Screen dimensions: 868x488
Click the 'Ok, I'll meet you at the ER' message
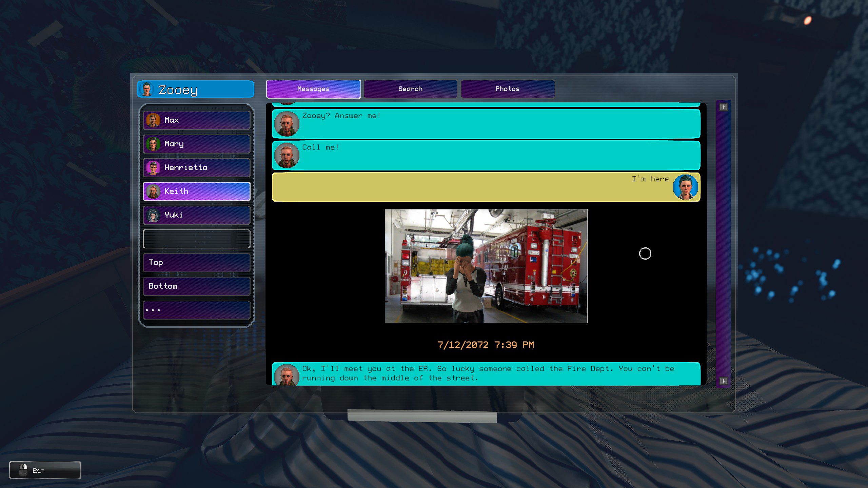tap(486, 374)
